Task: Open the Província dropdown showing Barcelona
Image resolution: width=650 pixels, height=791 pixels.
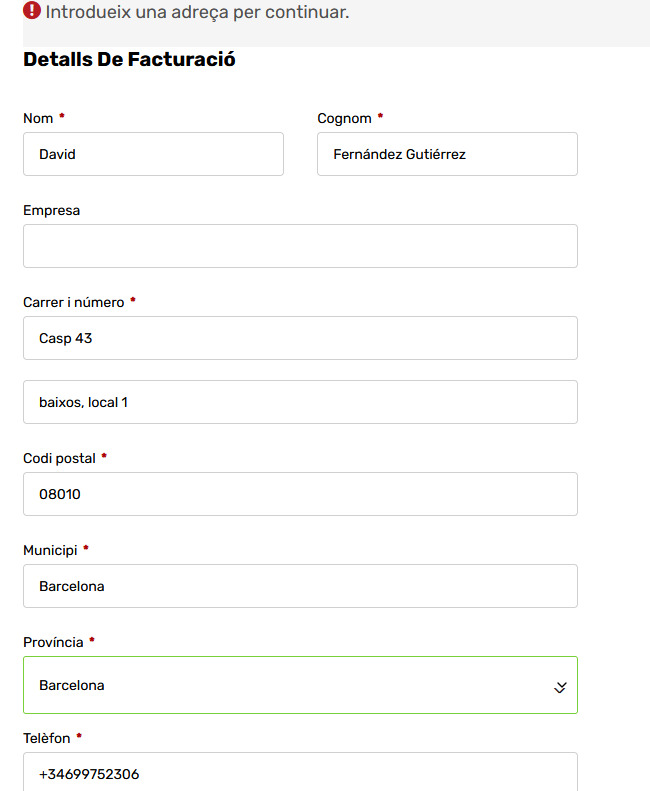Action: [x=290, y=685]
